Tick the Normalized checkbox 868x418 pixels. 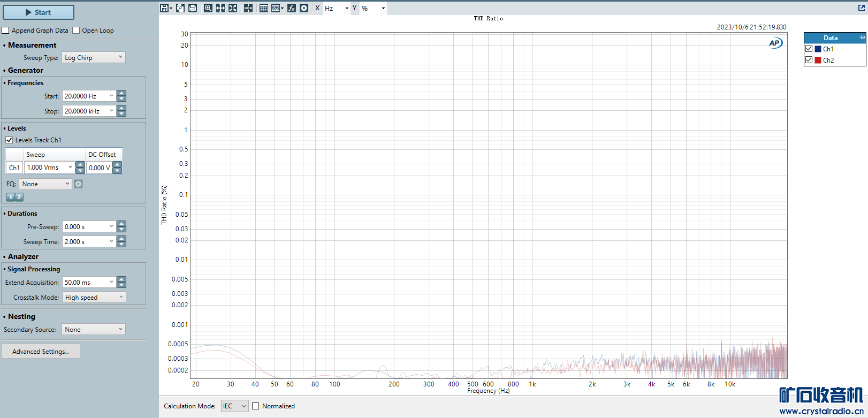[256, 406]
